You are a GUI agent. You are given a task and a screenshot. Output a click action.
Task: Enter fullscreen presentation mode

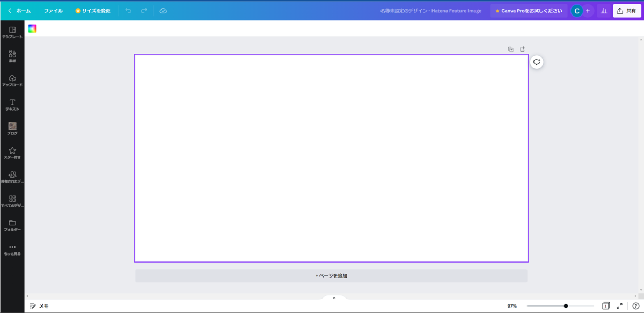[620, 306]
